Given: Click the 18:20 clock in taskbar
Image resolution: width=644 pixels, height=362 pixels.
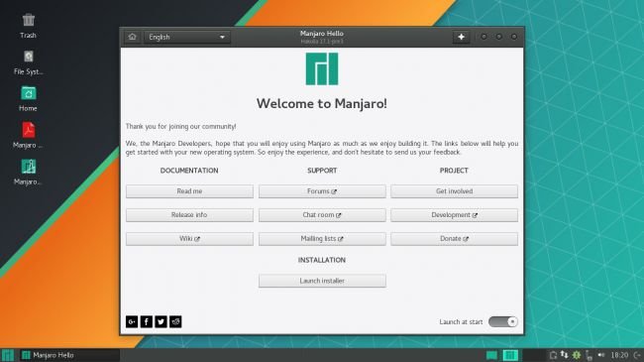Looking at the screenshot, I should click(x=619, y=355).
